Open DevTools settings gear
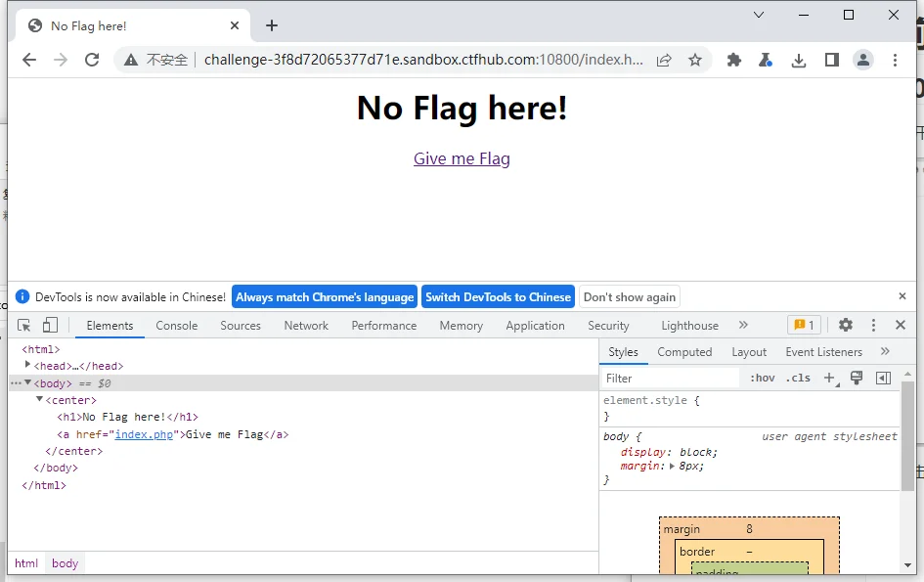Viewport: 924px width, 582px height. point(846,326)
